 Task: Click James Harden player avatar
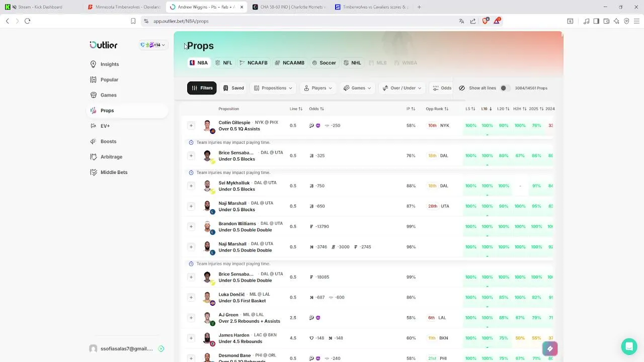click(x=207, y=338)
